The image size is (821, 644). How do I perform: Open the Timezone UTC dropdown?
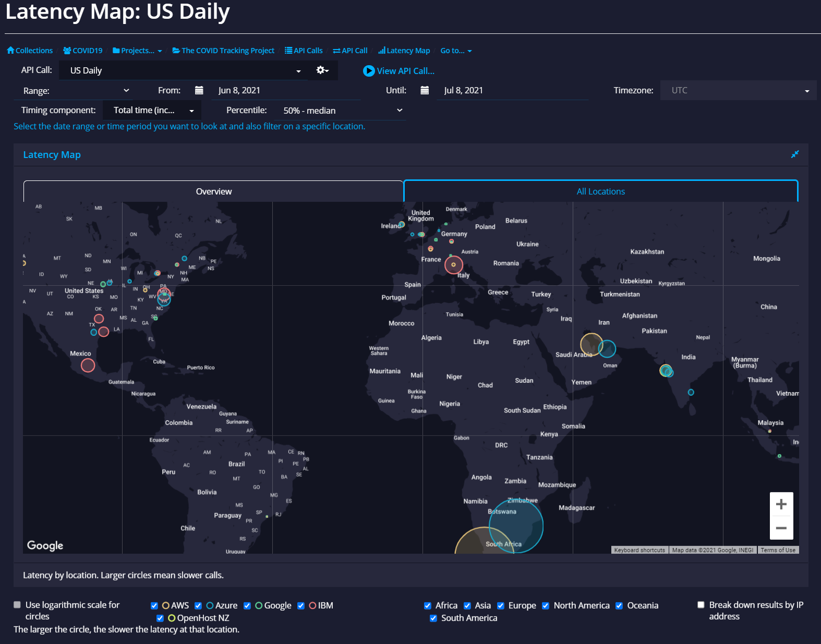click(x=738, y=90)
